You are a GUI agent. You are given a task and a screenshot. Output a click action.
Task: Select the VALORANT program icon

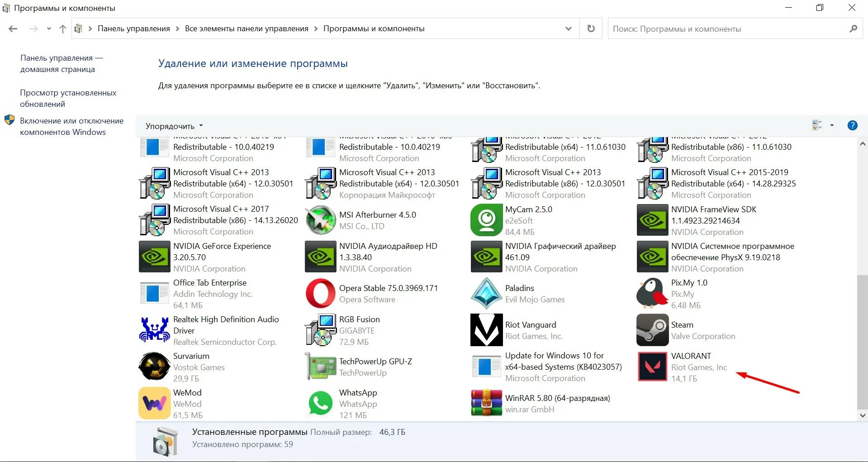tap(652, 367)
